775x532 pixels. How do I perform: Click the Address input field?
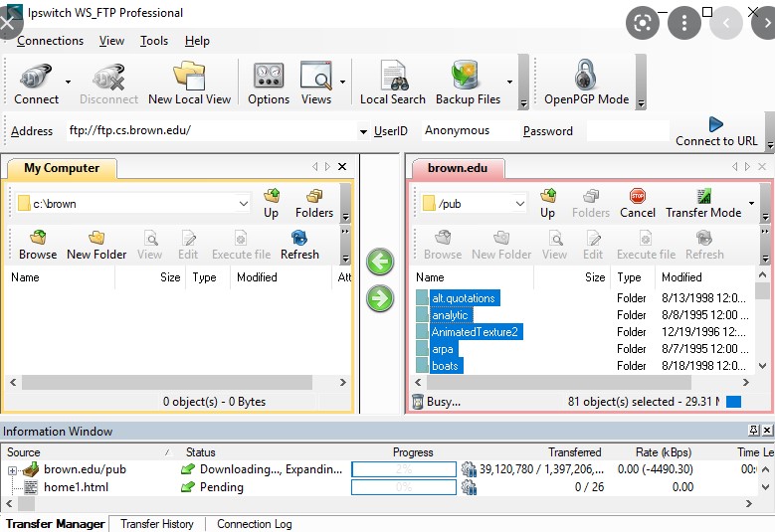tap(211, 130)
